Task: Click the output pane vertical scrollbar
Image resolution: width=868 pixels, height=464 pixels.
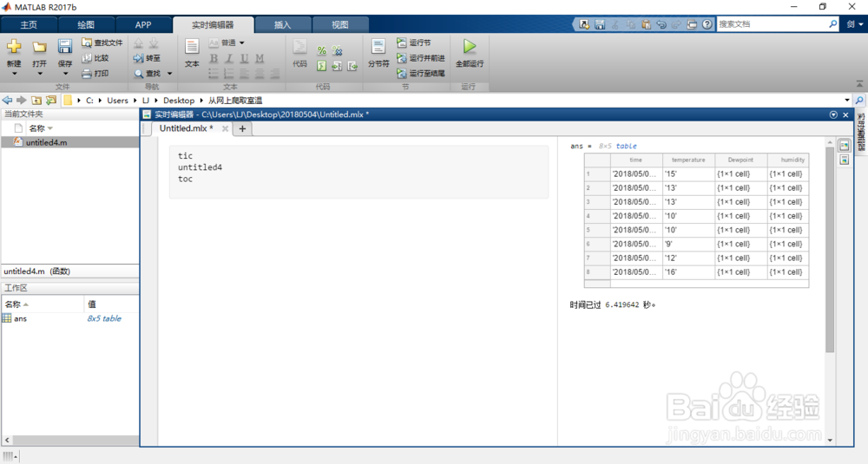Action: pyautogui.click(x=829, y=249)
